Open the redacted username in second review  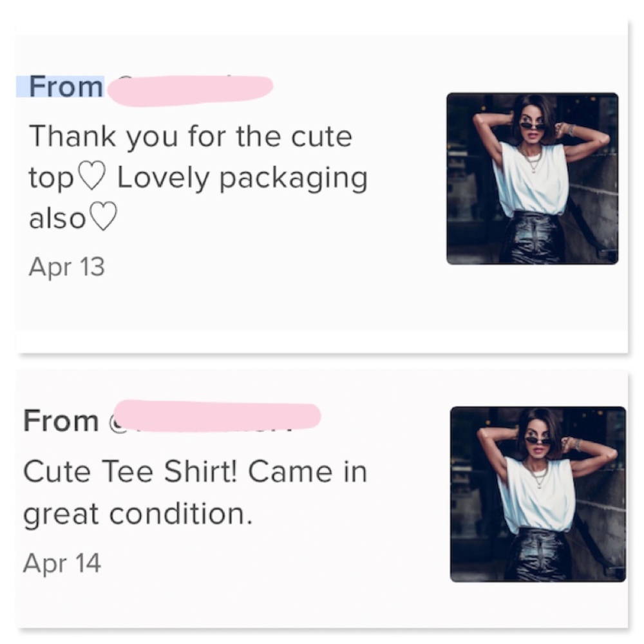[218, 413]
